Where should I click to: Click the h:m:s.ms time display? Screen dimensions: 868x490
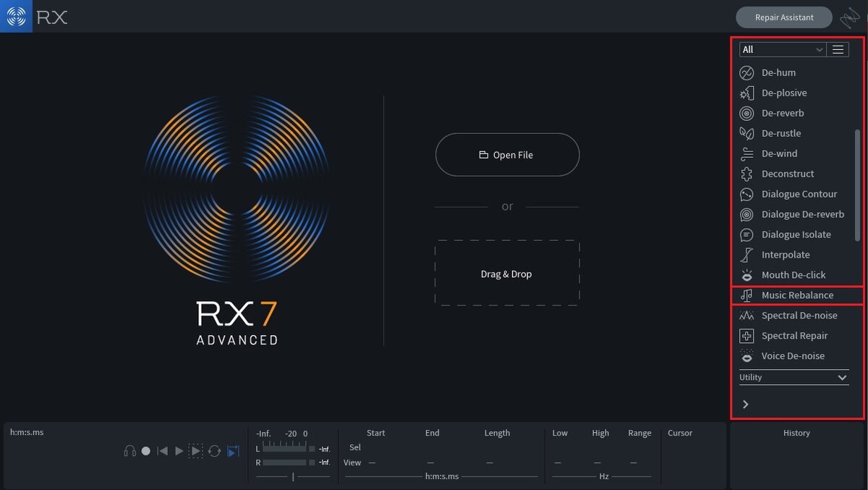(27, 432)
